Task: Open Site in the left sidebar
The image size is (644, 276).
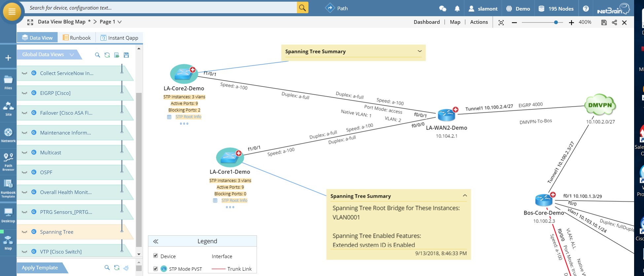Action: click(x=8, y=109)
